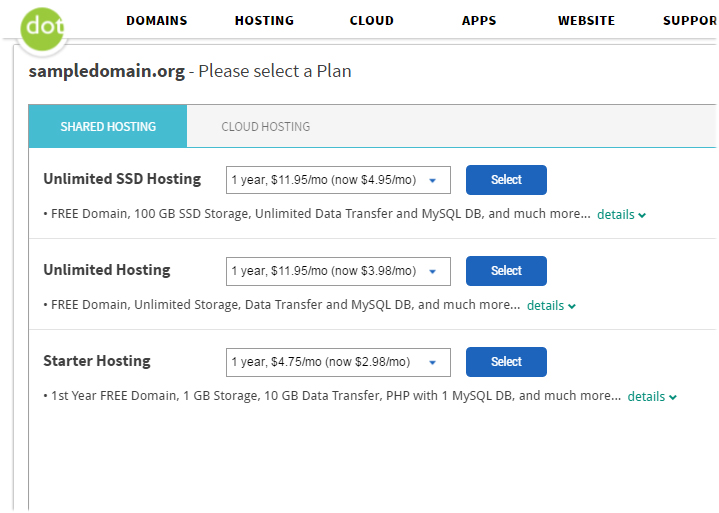Open the APPS menu
Screen dimensions: 719x513
[x=479, y=21]
